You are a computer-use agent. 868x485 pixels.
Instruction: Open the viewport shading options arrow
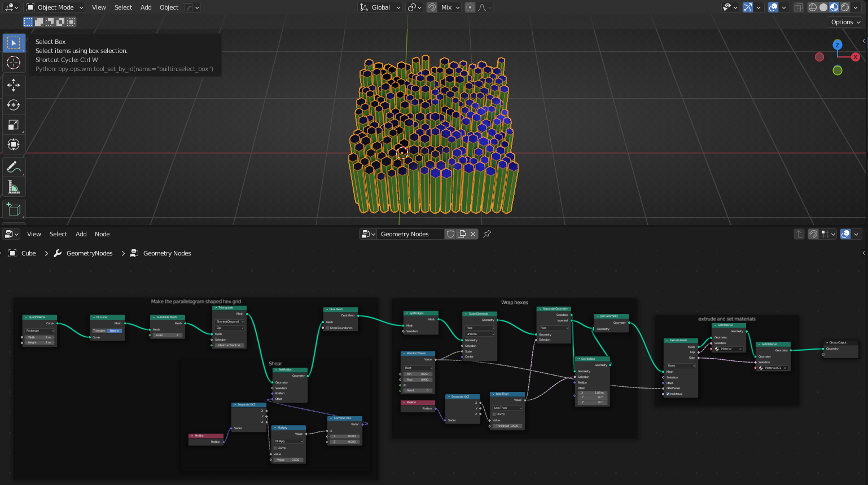[857, 7]
